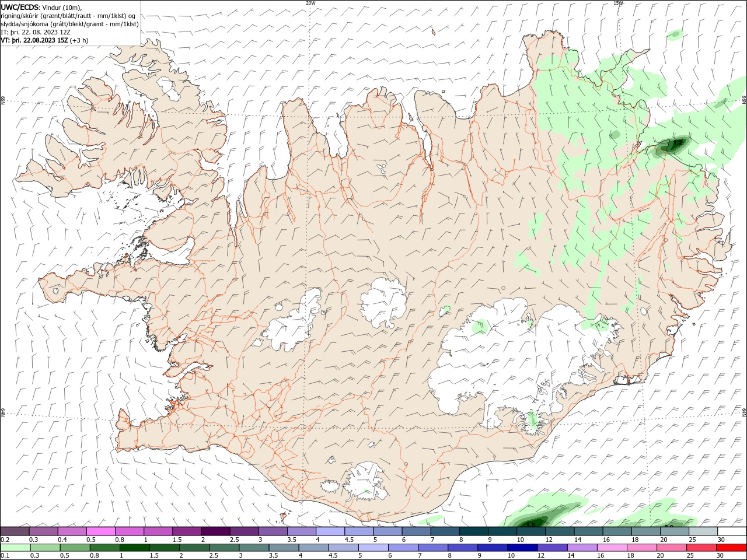Select the violet swatch labeled 12 in the lower legend
The width and height of the screenshot is (747, 560).
coord(551,548)
